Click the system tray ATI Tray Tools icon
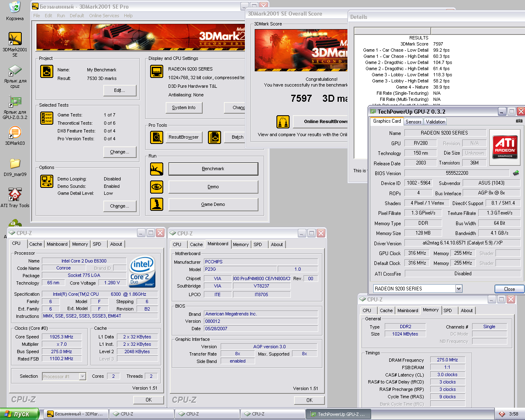Screen dimensions: 525x420 pos(502,414)
